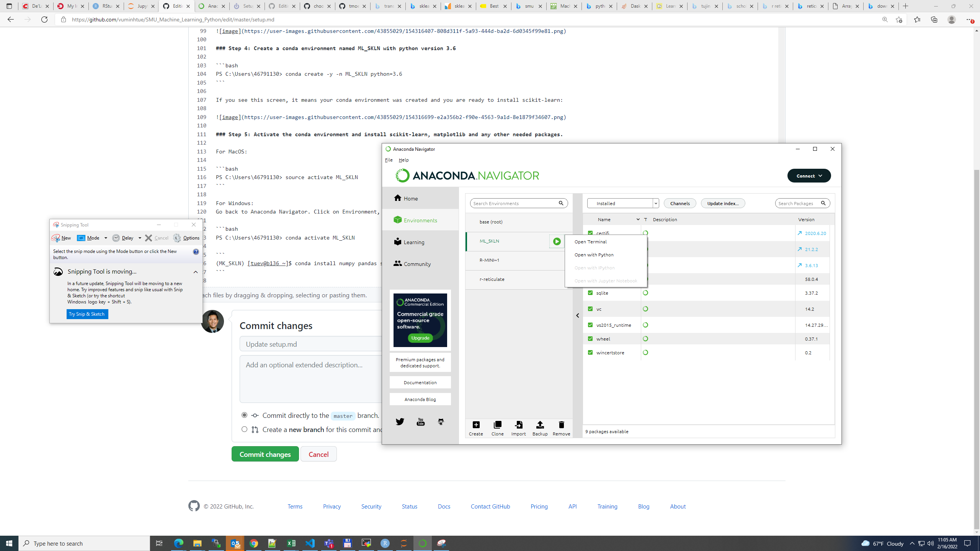
Task: Open File Explorer from taskbar
Action: 197,543
